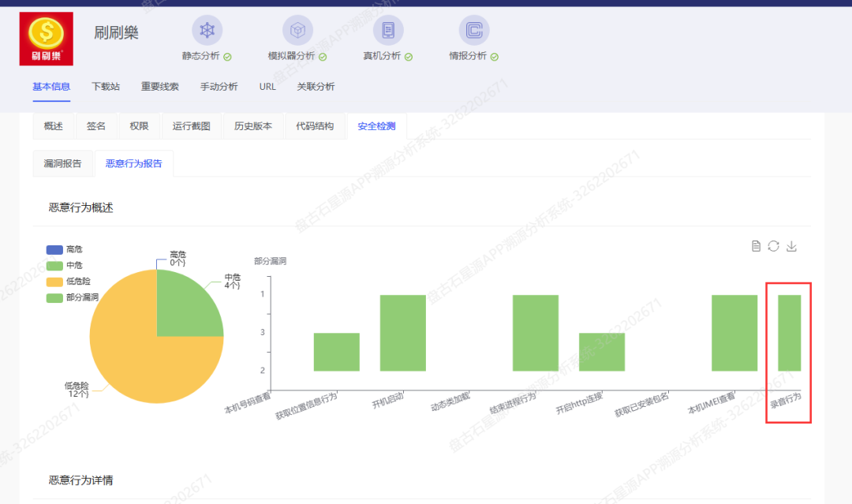852x504 pixels.
Task: Select the 恶意行为报告 tab
Action: 133,163
